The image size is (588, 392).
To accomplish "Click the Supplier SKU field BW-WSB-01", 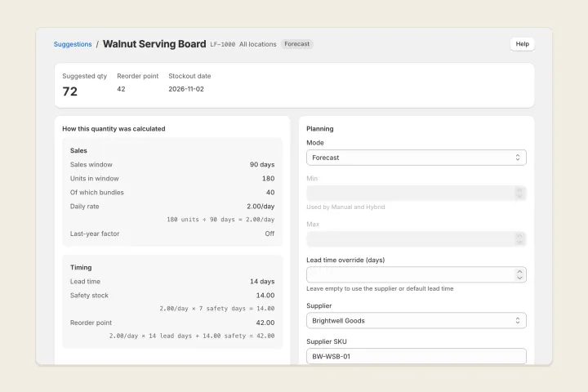I will (x=416, y=356).
